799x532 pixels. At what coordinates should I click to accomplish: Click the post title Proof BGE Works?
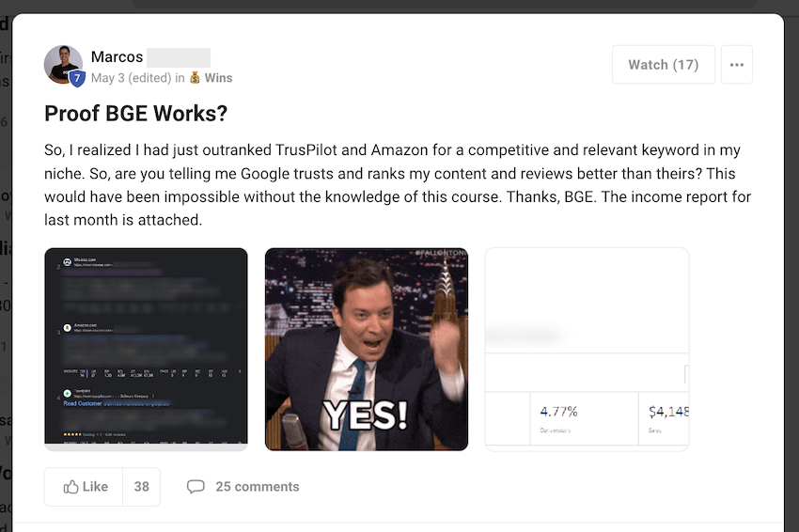coord(135,113)
